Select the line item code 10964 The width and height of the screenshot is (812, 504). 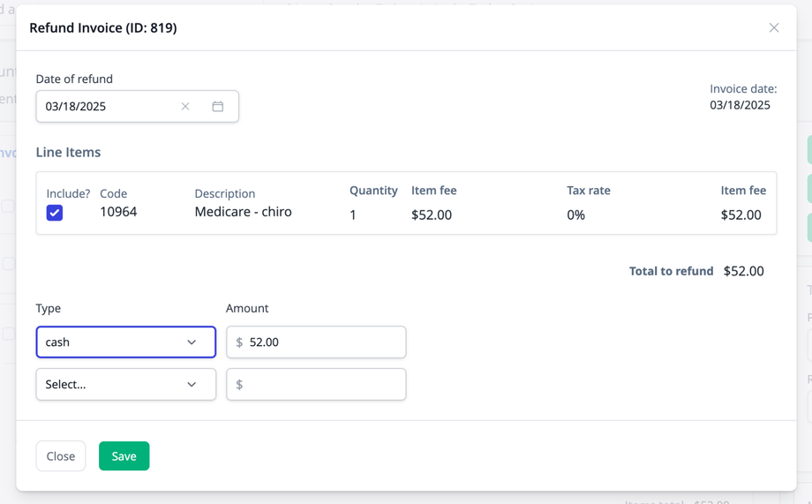[118, 212]
